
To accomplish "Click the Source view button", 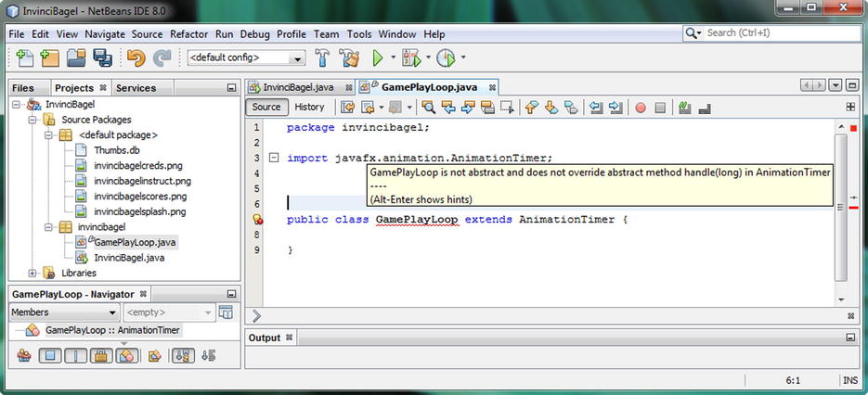I will (x=266, y=108).
